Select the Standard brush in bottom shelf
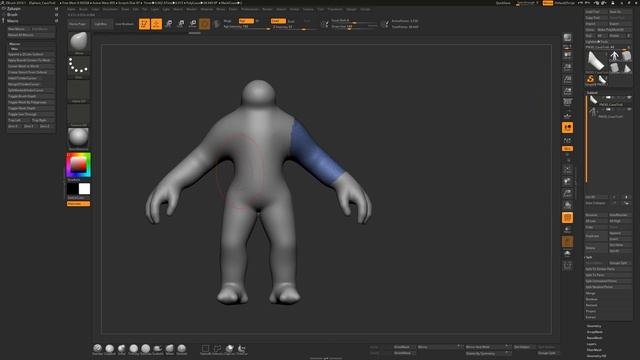This screenshot has width=640, height=360. coord(98,349)
